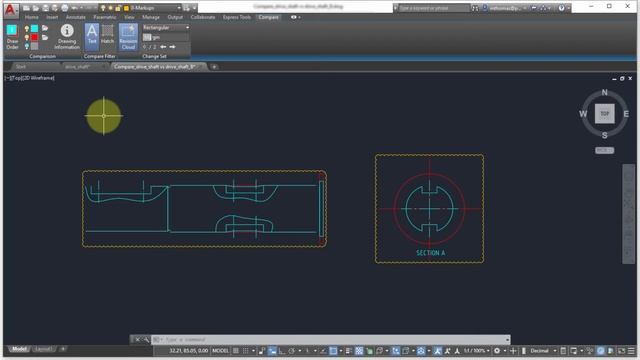This screenshot has height=360, width=640.
Task: Switch to the Home ribbon tab
Action: [31, 17]
